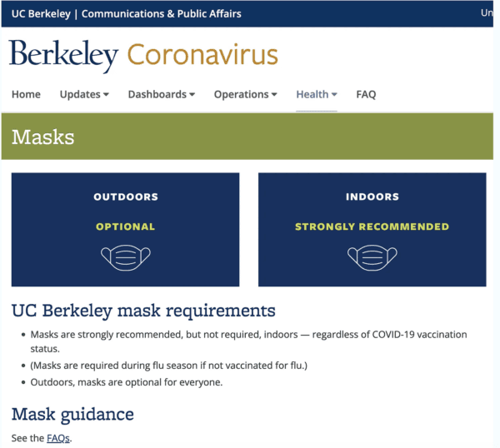This screenshot has height=448, width=500.
Task: Open the Updates navigation menu
Action: (80, 94)
